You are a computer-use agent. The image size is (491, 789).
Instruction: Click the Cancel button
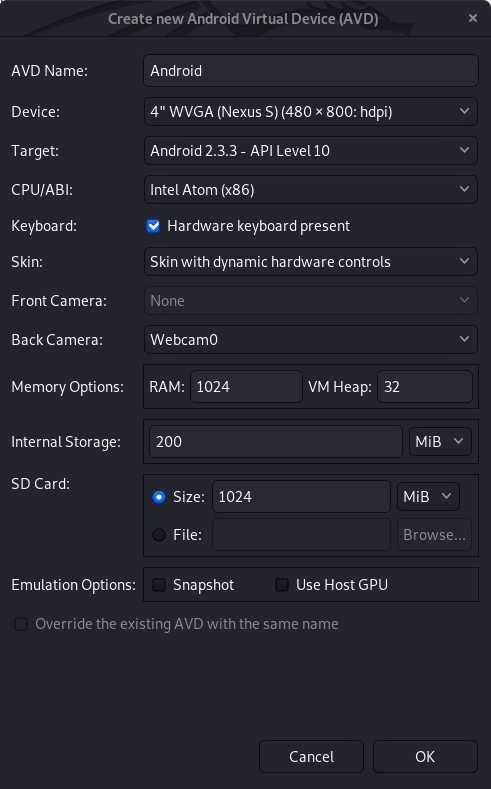311,756
